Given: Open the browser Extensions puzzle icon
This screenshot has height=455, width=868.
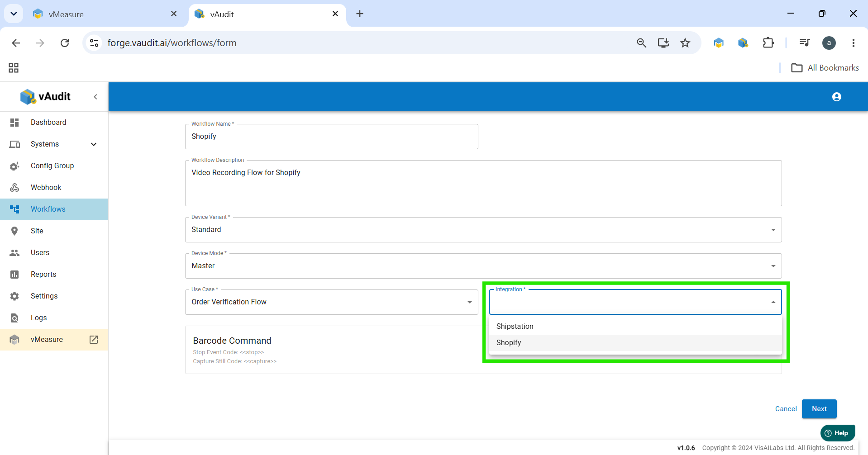Looking at the screenshot, I should tap(768, 43).
